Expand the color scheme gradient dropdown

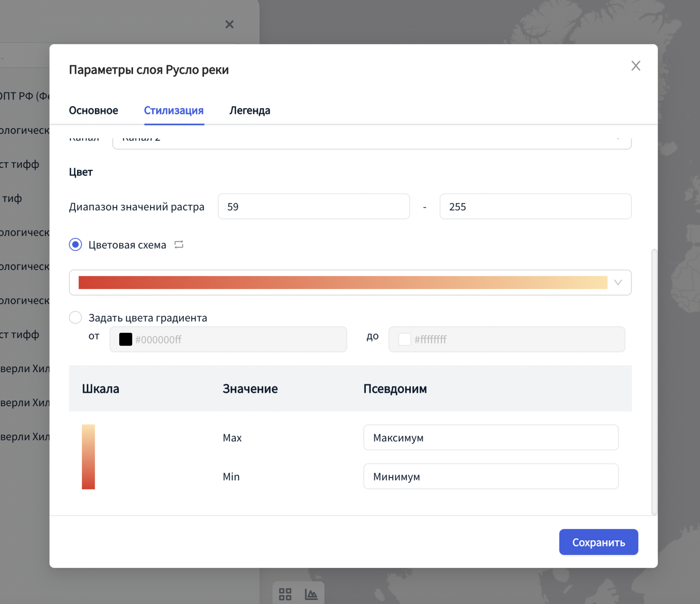618,282
